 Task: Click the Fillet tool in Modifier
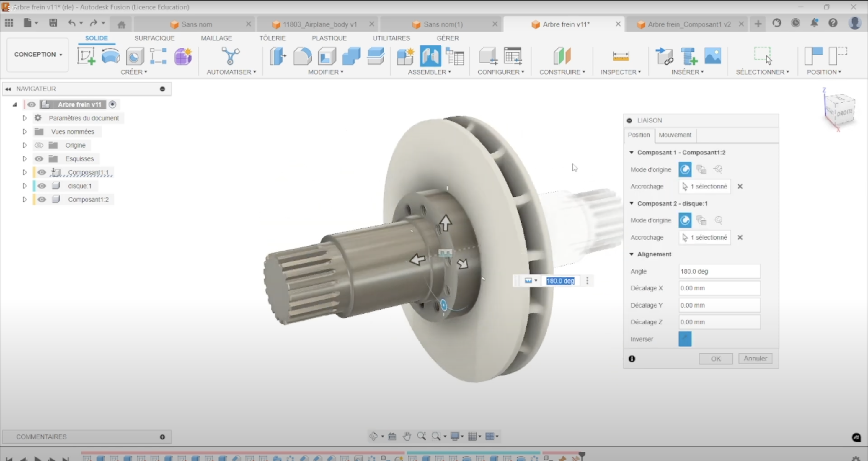(x=302, y=56)
